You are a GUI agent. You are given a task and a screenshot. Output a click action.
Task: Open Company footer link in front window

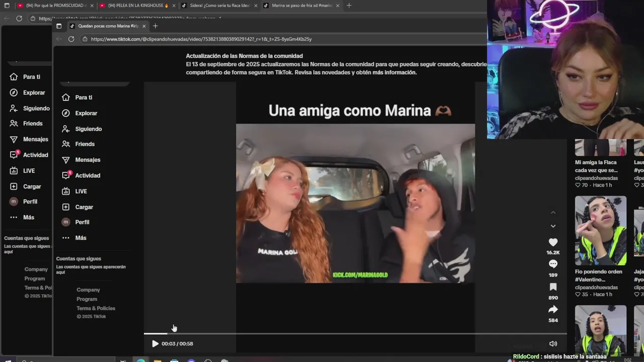[x=88, y=290]
